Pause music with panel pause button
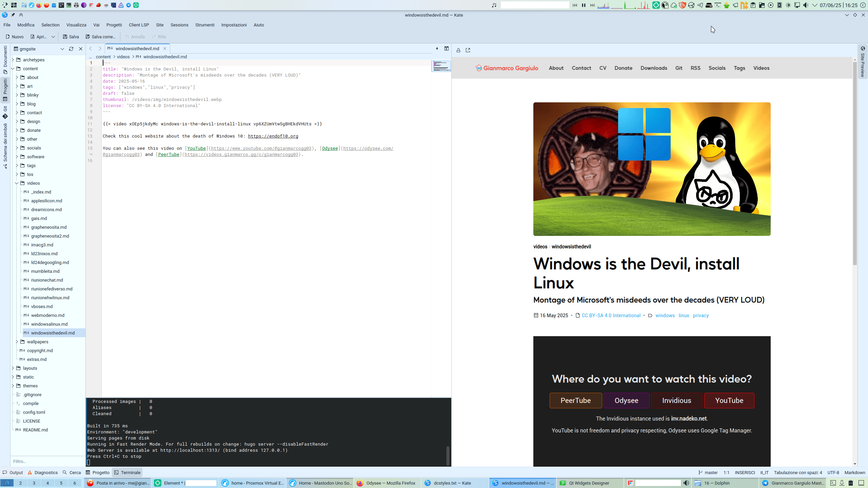Screen dimensions: 868x488 [584, 5]
